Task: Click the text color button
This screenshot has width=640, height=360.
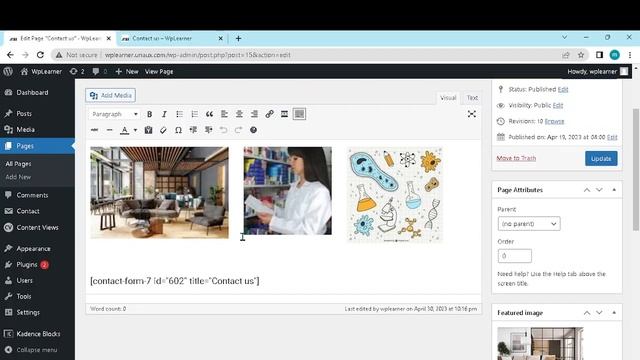Action: 124,130
